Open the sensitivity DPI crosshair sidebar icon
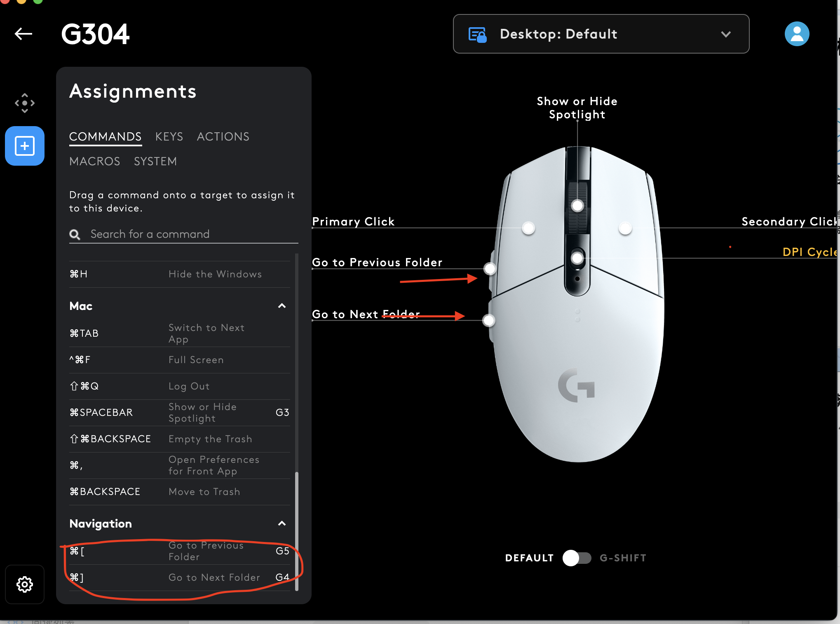The height and width of the screenshot is (624, 840). 25,103
